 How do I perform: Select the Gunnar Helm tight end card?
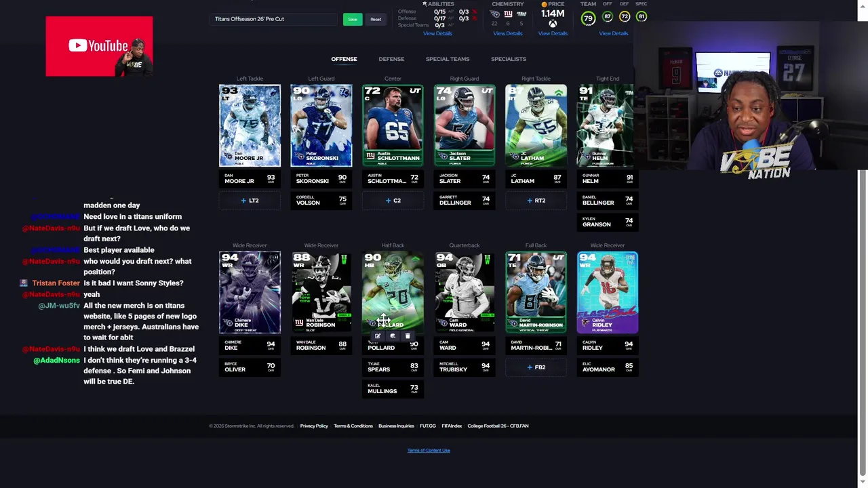tap(606, 125)
